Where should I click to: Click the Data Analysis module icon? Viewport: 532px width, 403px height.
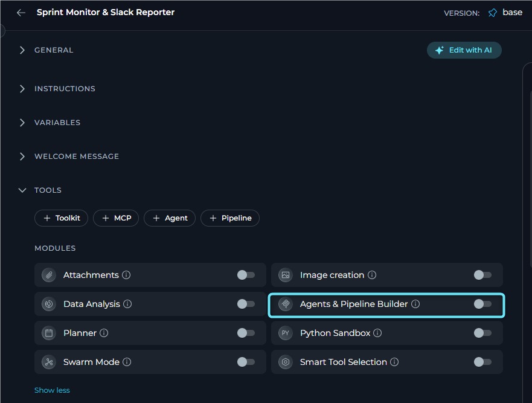(49, 304)
